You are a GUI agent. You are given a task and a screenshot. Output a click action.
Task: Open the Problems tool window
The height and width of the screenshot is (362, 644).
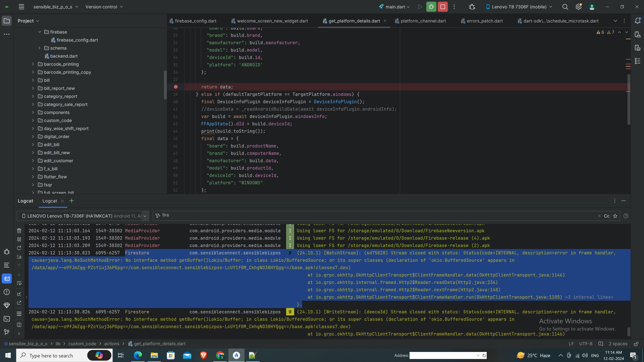point(7,292)
